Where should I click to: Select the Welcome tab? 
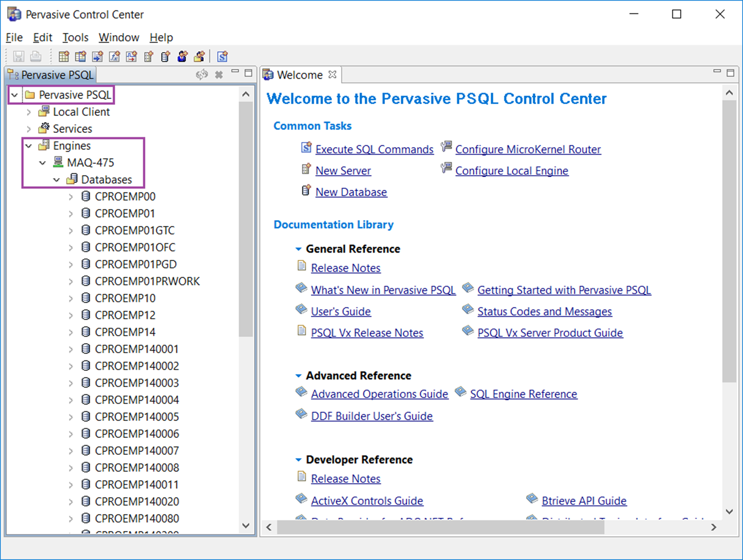[300, 75]
